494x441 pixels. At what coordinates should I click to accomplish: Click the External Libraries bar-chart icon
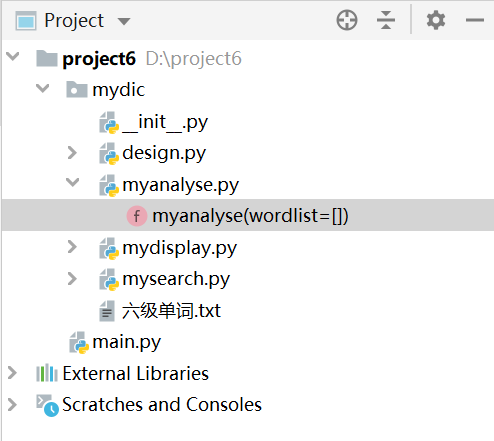point(47,373)
